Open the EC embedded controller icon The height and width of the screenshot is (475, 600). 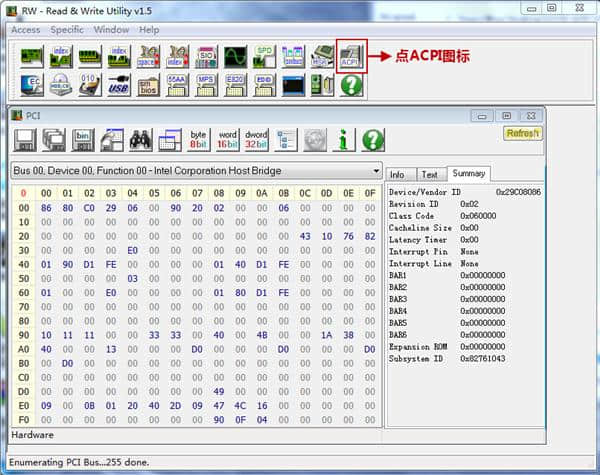coord(32,85)
